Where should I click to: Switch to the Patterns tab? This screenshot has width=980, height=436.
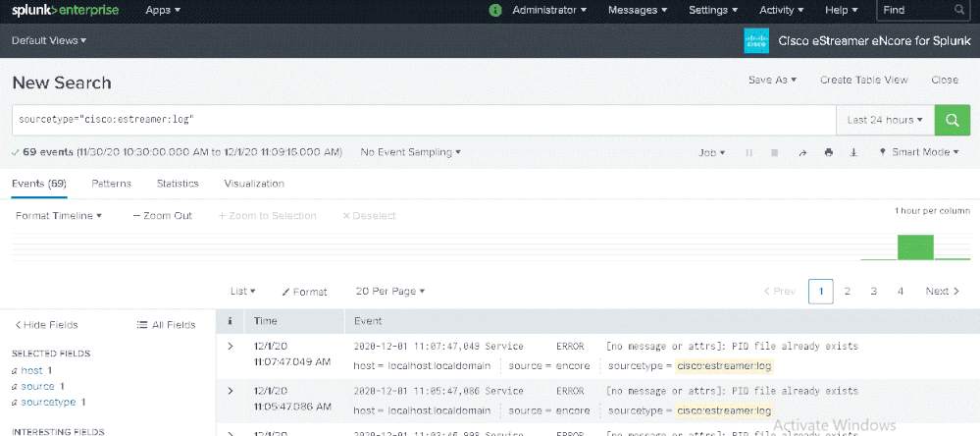click(x=111, y=184)
